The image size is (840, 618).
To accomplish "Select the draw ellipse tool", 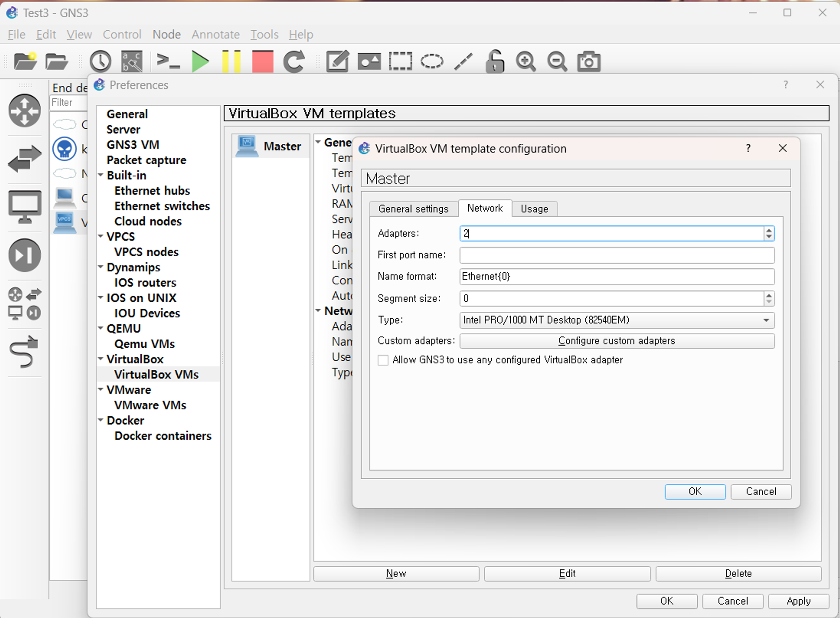I will pyautogui.click(x=432, y=61).
